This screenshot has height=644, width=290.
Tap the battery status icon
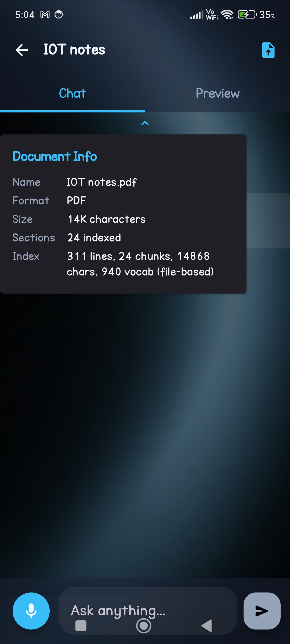pos(247,14)
